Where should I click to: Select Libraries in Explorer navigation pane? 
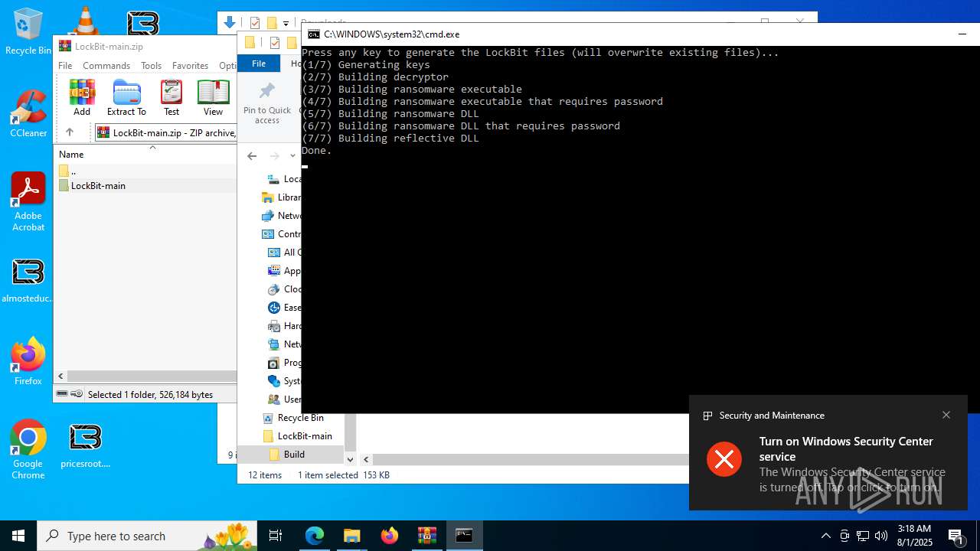(281, 197)
